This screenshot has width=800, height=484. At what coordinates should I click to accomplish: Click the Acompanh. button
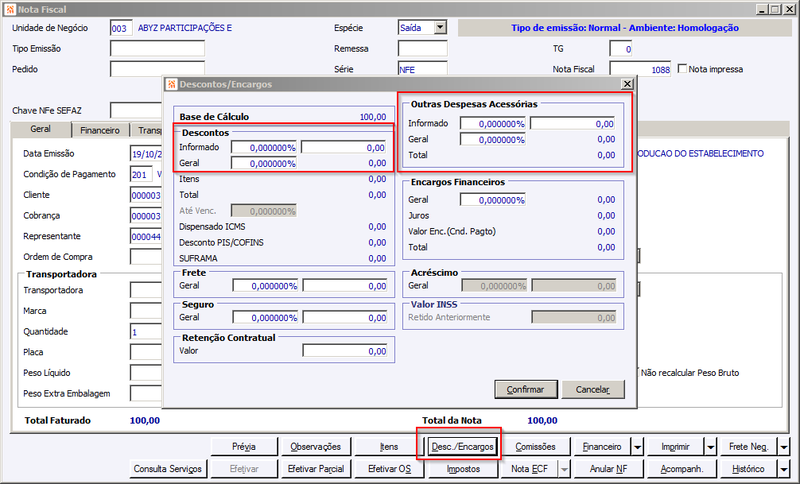tap(682, 469)
